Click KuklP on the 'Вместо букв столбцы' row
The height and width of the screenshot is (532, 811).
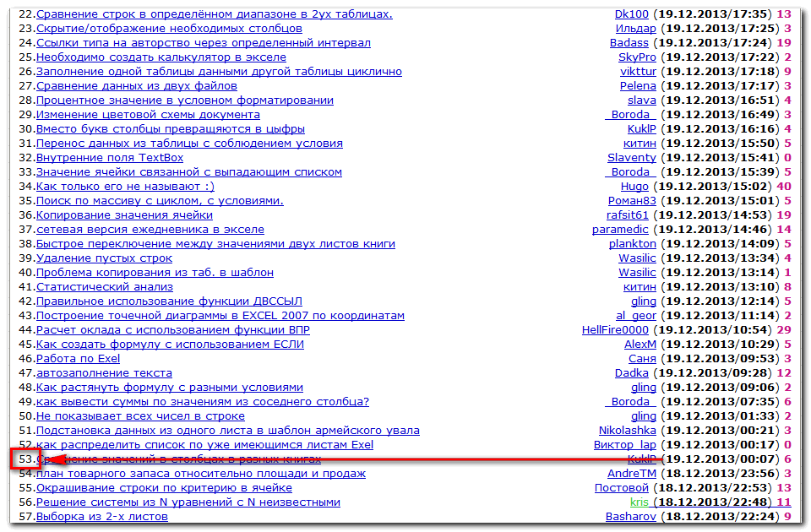click(642, 129)
